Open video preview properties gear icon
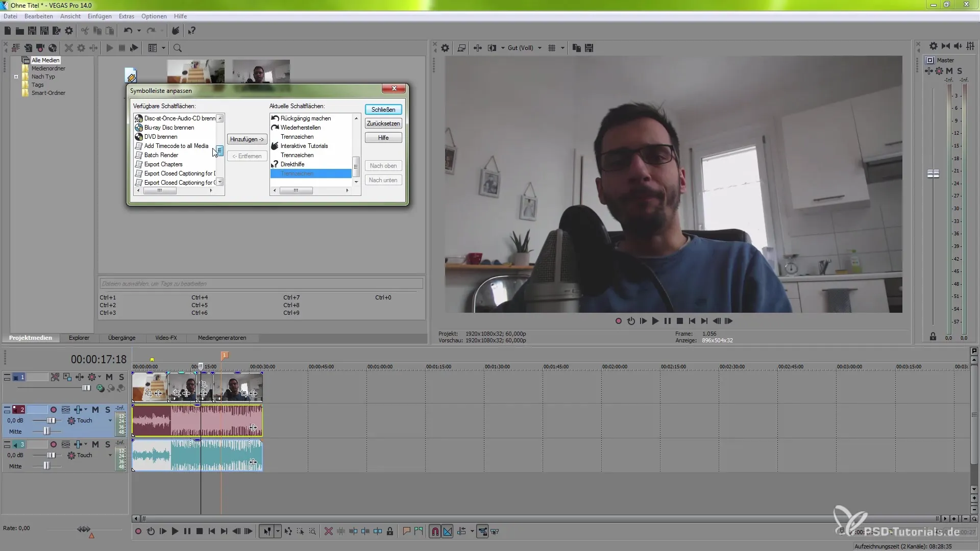The width and height of the screenshot is (980, 551). click(x=445, y=48)
